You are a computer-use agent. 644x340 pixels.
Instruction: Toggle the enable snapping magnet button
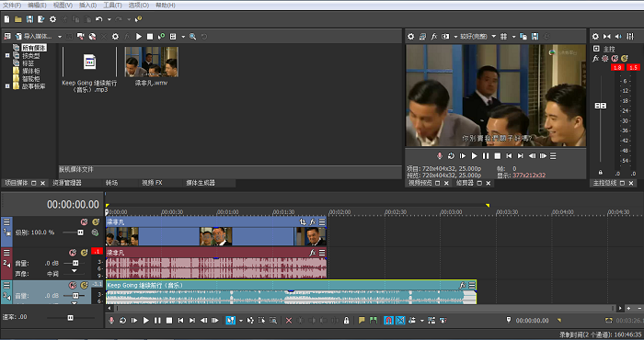(x=388, y=321)
